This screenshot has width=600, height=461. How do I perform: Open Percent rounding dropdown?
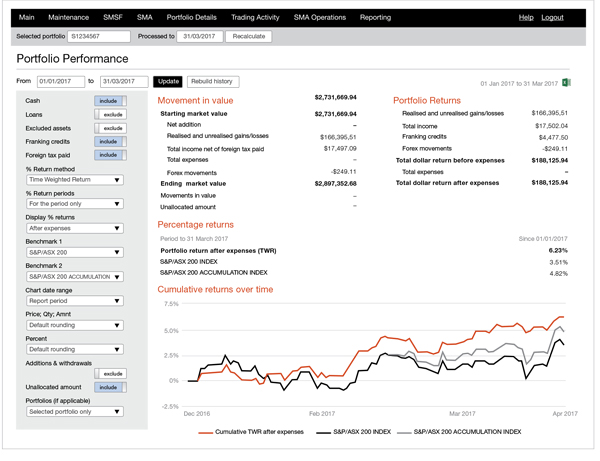[75, 349]
